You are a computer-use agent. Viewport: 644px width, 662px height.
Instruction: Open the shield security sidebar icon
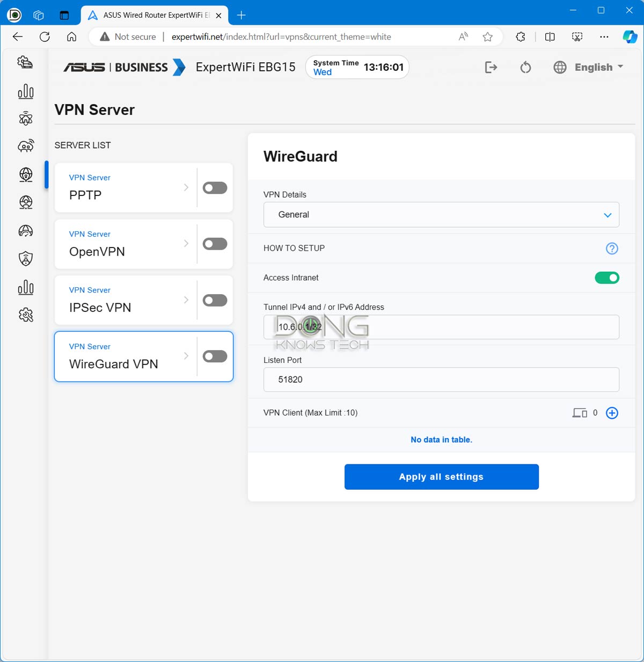tap(25, 259)
